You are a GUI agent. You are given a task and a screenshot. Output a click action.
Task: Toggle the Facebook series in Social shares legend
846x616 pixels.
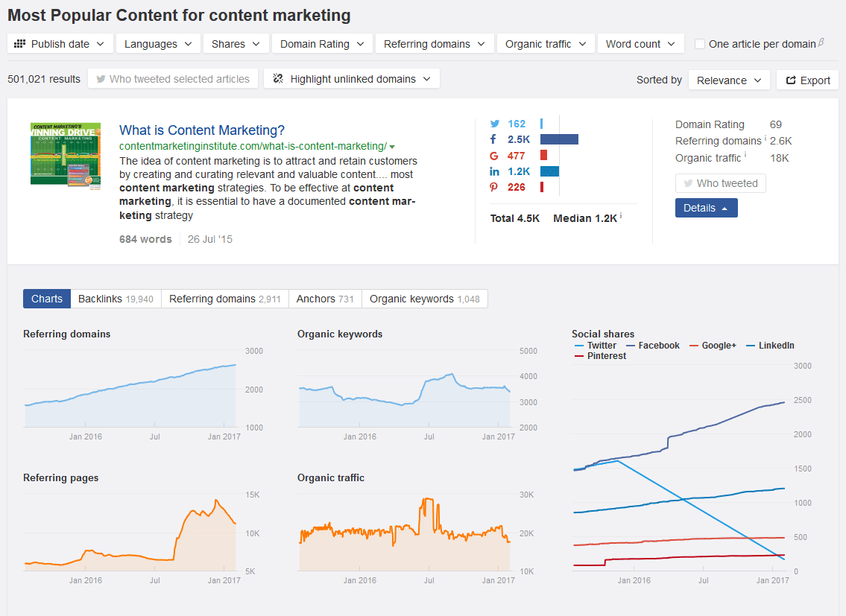(x=653, y=345)
